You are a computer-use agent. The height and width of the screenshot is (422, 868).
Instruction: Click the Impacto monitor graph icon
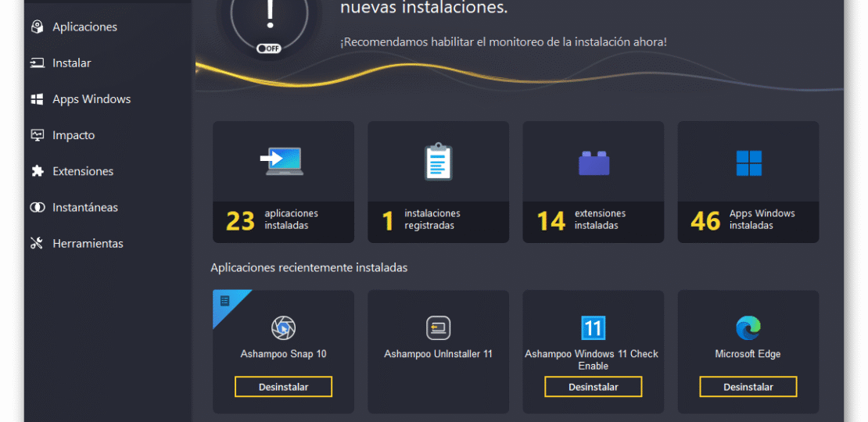[37, 135]
